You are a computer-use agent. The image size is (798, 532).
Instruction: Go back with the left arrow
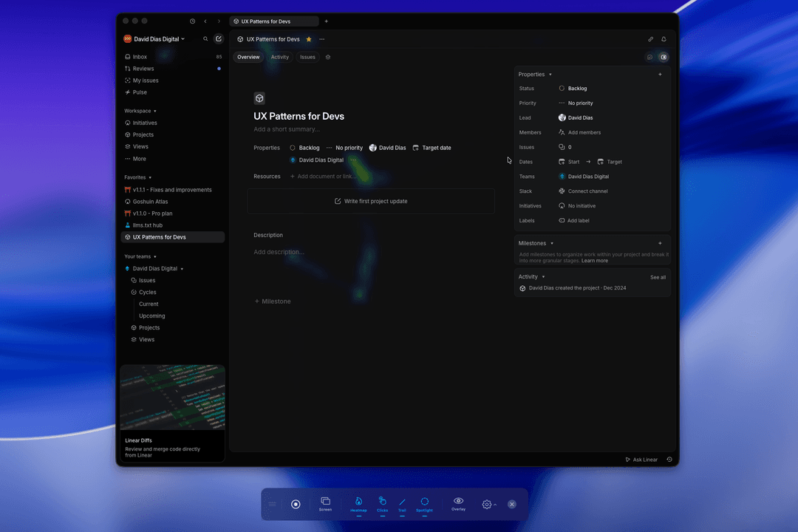[x=205, y=21]
